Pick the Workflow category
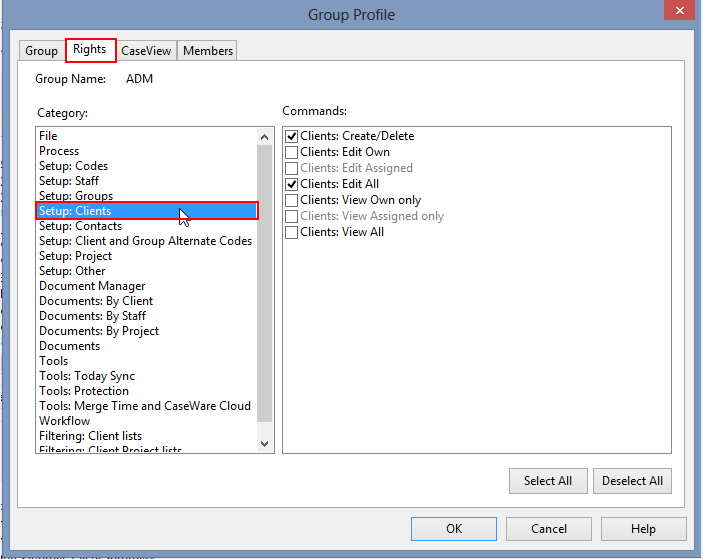 (65, 421)
